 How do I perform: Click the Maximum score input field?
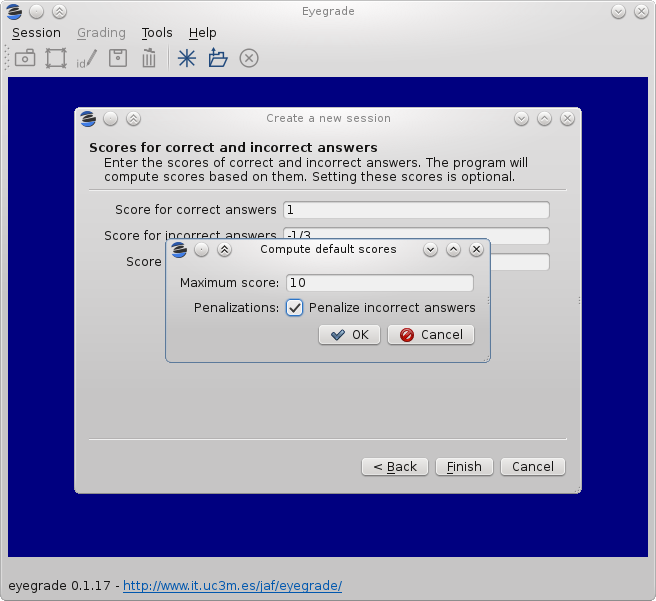380,283
